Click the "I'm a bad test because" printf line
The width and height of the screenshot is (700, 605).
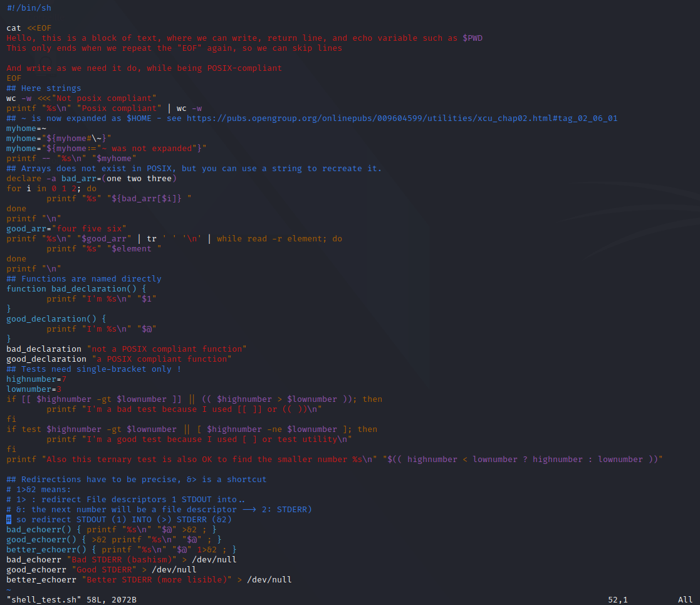click(184, 409)
